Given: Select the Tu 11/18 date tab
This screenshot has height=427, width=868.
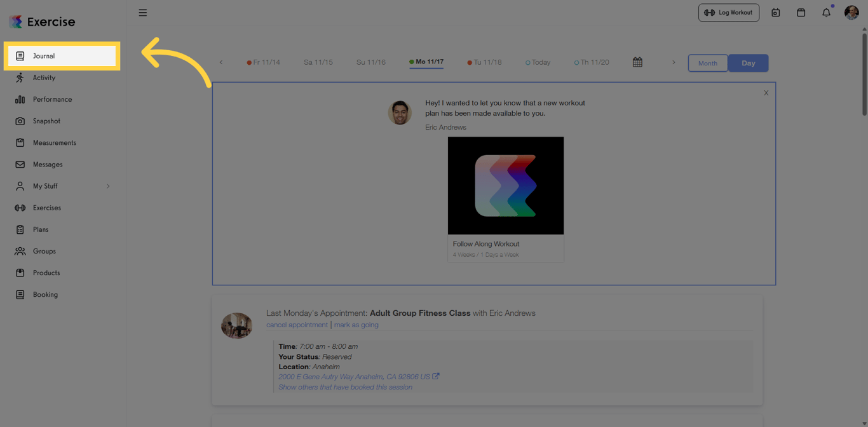Looking at the screenshot, I should [x=484, y=62].
